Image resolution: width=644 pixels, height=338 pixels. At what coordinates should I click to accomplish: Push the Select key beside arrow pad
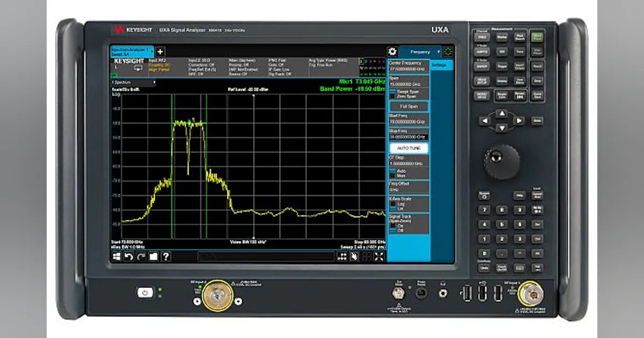[537, 121]
